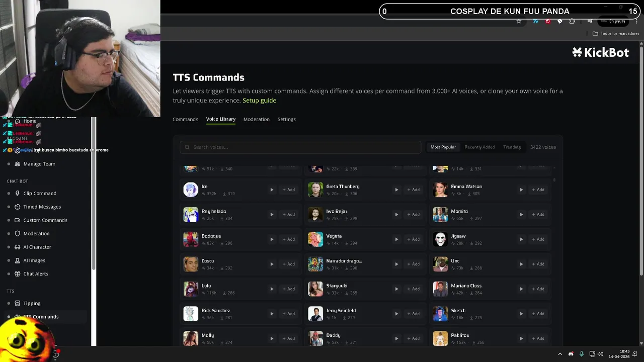
Task: Open Custom Commands in sidebar
Action: pyautogui.click(x=45, y=220)
